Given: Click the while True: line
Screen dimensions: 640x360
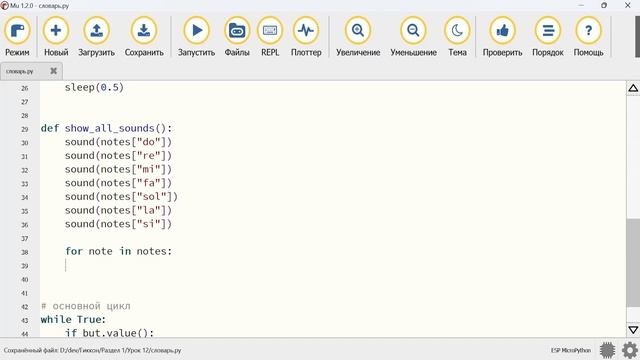Looking at the screenshot, I should point(73,320).
